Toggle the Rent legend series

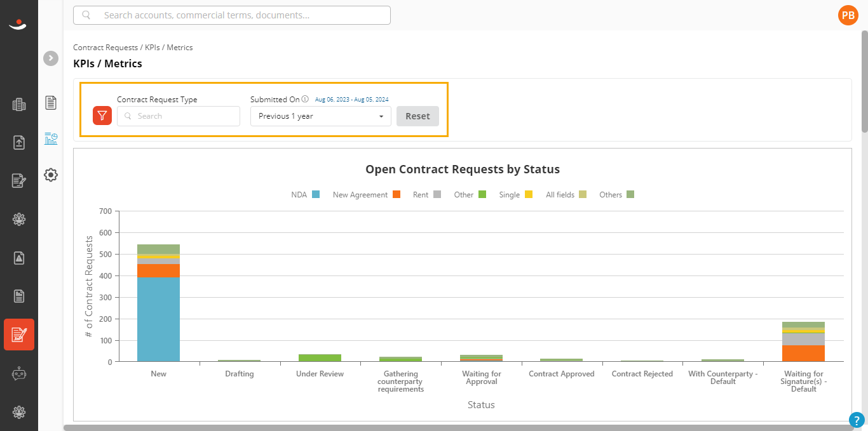(427, 195)
